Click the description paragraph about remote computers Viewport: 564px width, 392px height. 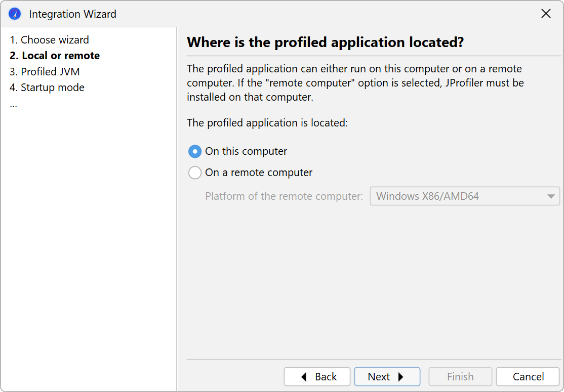[x=354, y=83]
